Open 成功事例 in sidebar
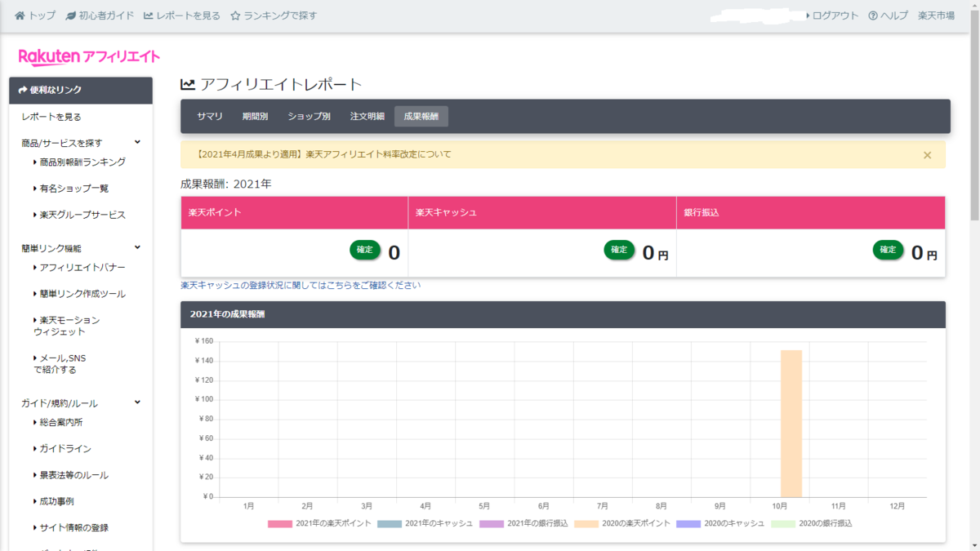Image resolution: width=980 pixels, height=551 pixels. click(56, 501)
